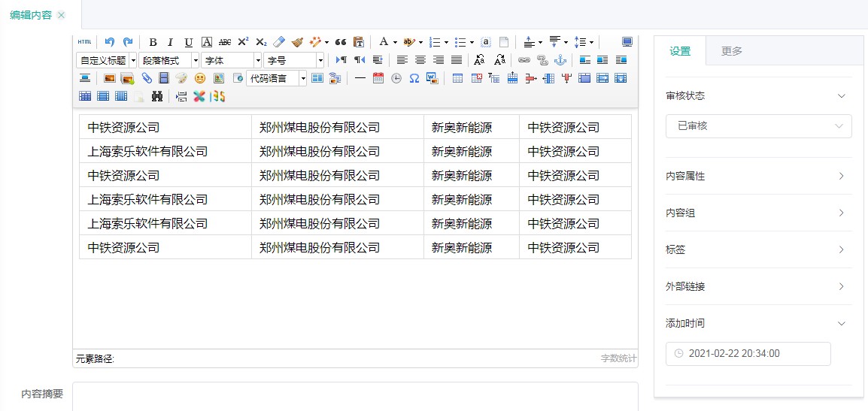Screen dimensions: 868x411
Task: Toggle bold formatting
Action: click(x=153, y=42)
